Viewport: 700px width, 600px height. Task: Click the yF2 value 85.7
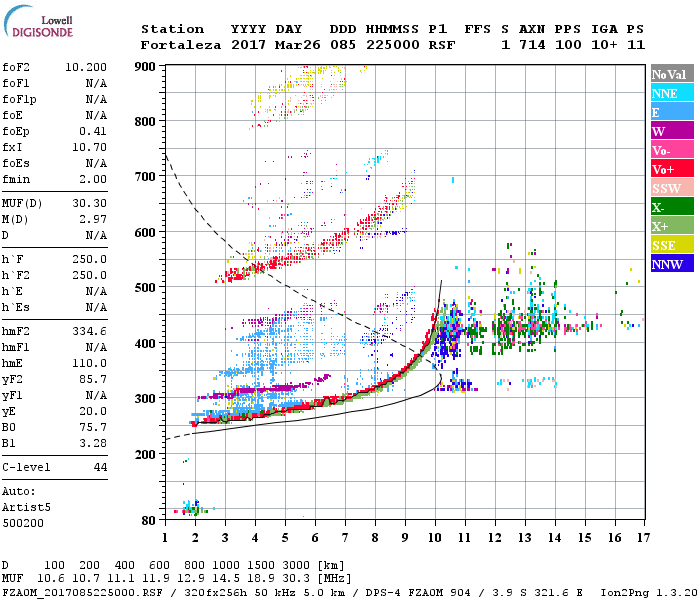[93, 379]
